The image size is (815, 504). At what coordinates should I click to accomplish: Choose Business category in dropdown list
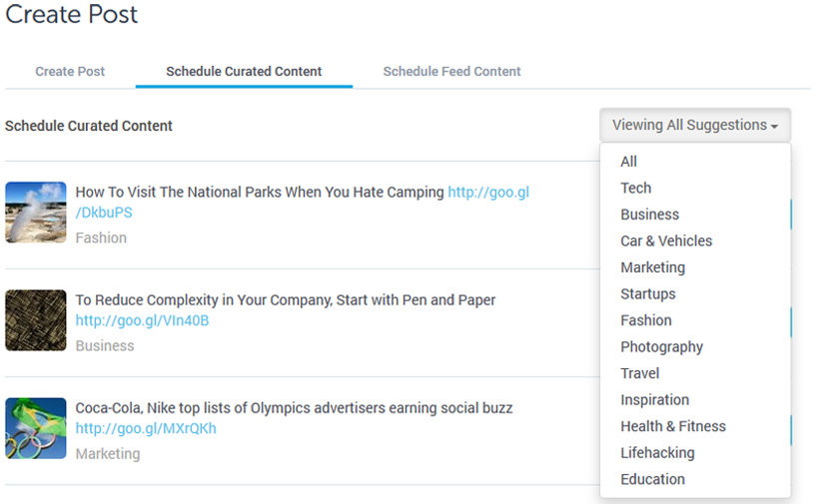(x=649, y=215)
